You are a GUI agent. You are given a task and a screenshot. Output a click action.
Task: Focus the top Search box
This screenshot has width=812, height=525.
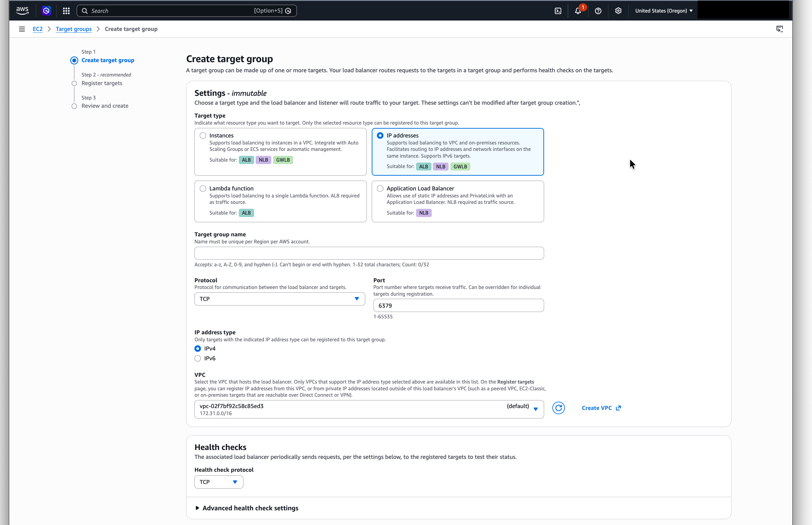click(186, 11)
